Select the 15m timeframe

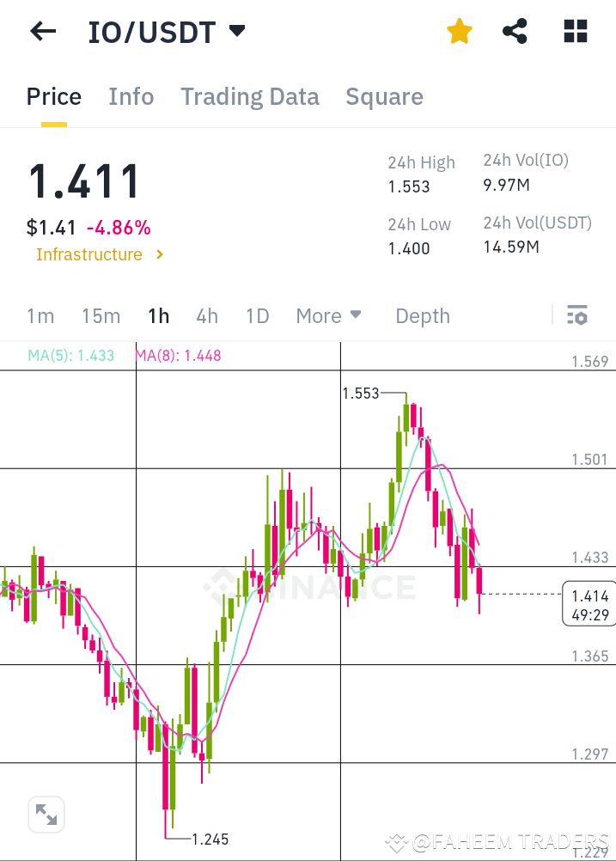[101, 315]
